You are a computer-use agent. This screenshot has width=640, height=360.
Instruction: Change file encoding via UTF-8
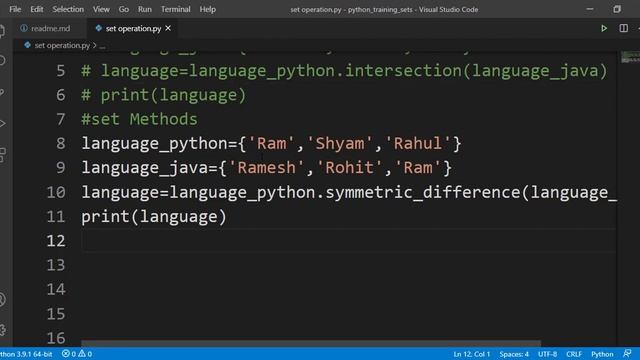547,354
